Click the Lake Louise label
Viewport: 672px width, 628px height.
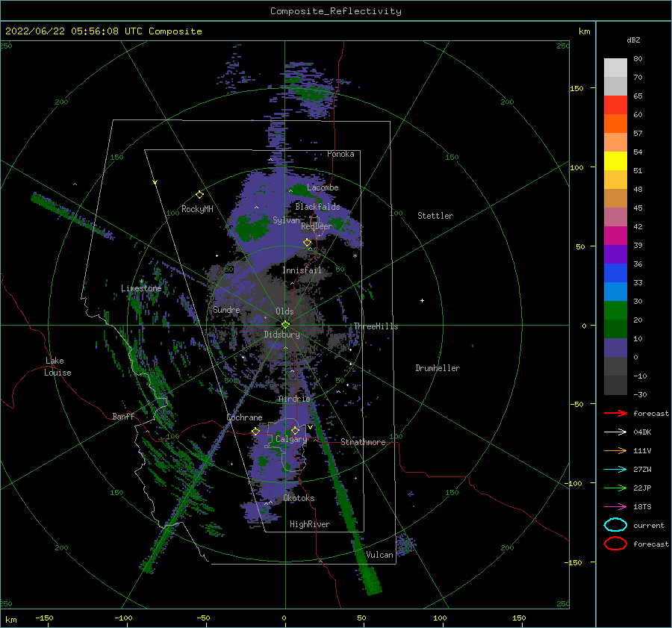pyautogui.click(x=57, y=367)
